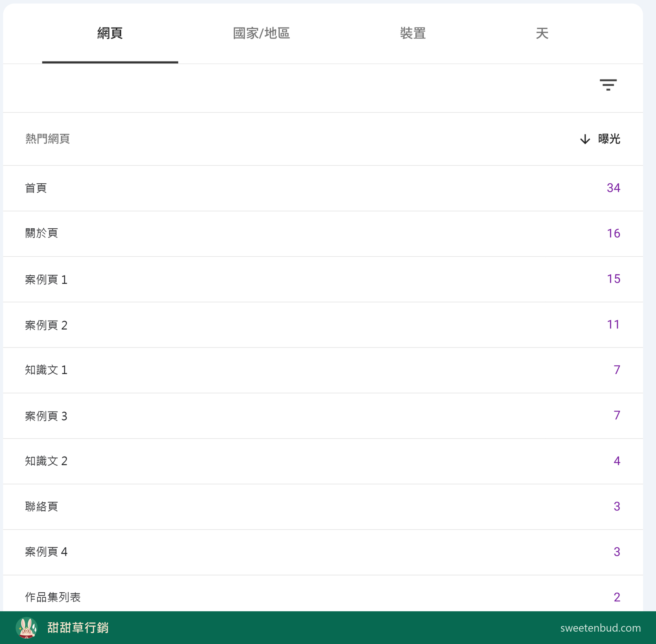Image resolution: width=656 pixels, height=644 pixels.
Task: Select the 聯絡頁 row
Action: [323, 507]
